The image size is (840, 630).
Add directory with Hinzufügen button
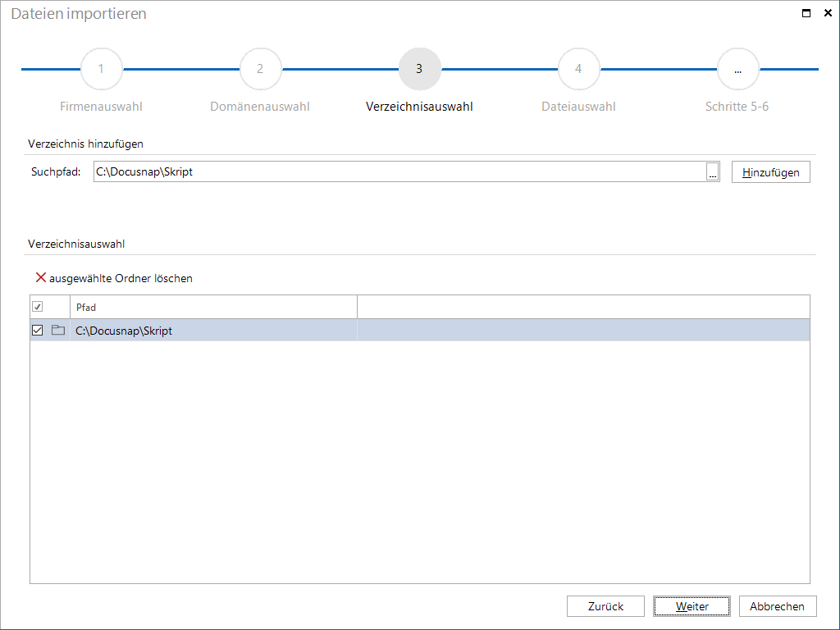(x=771, y=172)
